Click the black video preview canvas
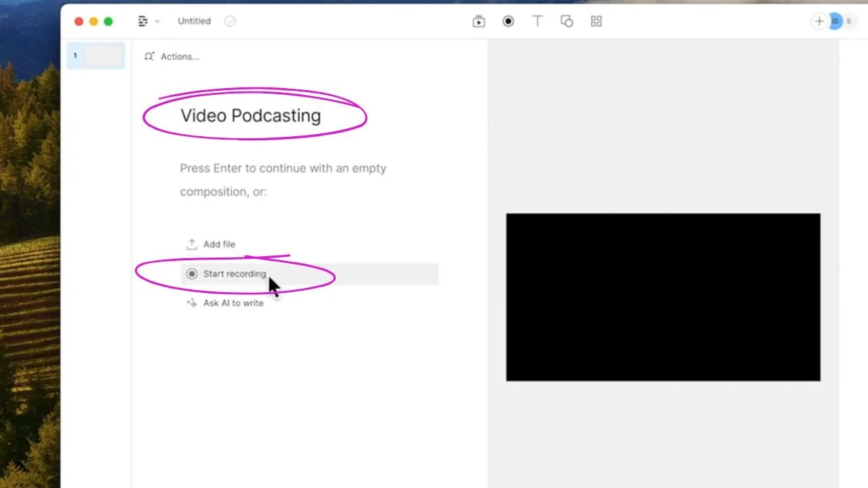Image resolution: width=868 pixels, height=488 pixels. 663,297
